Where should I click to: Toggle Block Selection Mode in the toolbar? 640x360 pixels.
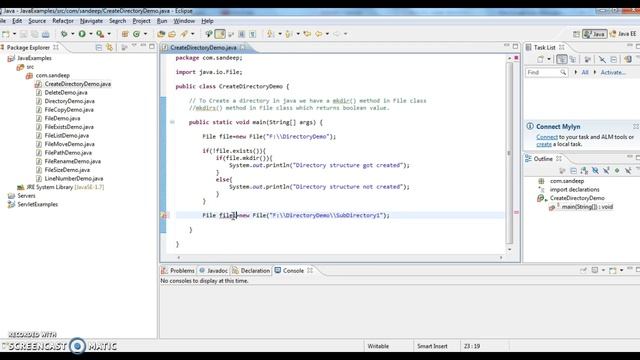(x=242, y=34)
